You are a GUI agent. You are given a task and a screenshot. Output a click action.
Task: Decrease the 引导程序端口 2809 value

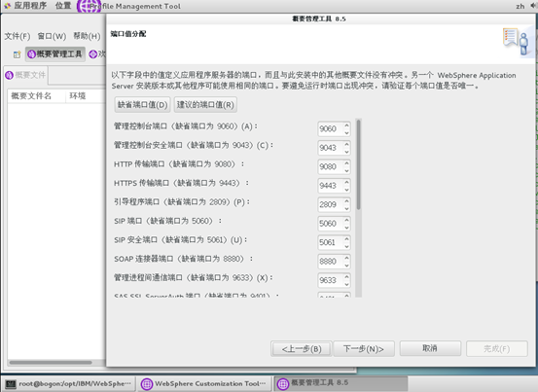click(x=346, y=208)
